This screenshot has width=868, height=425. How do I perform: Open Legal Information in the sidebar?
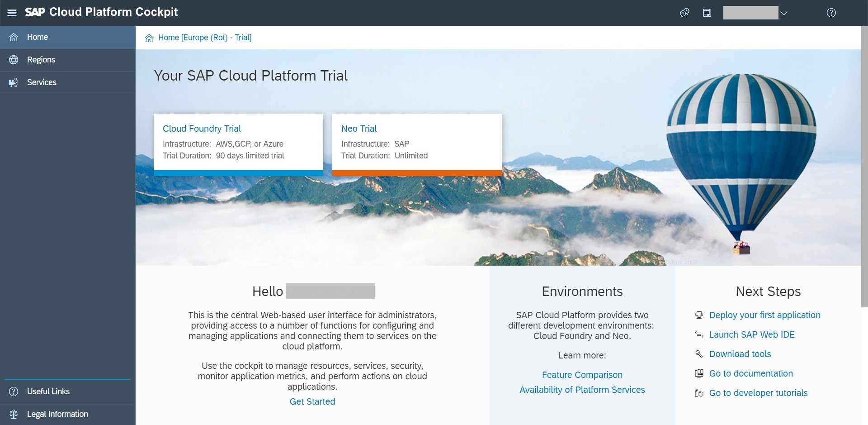[x=68, y=414]
